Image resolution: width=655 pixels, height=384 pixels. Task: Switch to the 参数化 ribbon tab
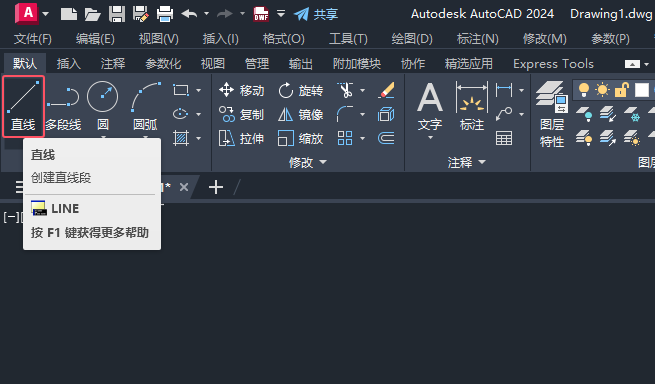coord(163,64)
